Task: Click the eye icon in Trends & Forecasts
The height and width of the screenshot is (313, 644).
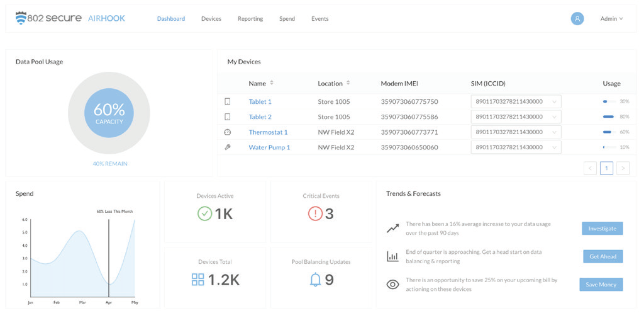Action: tap(392, 285)
